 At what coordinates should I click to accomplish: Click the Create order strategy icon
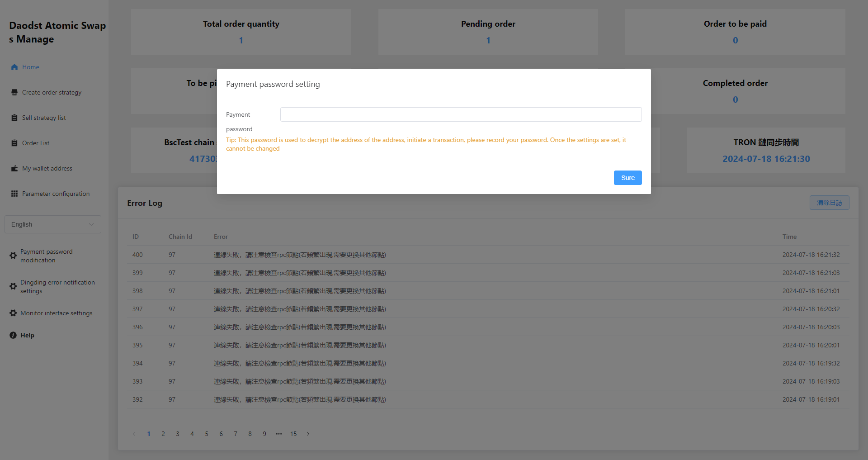[14, 92]
